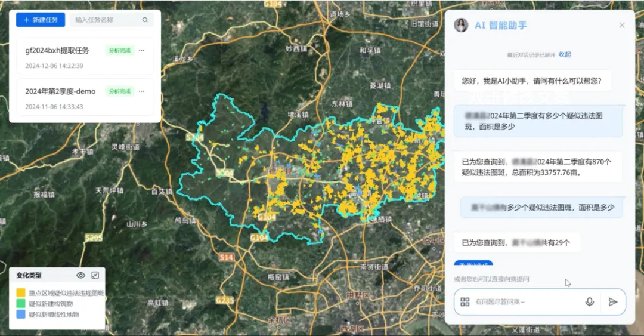Open the grid menu icon in chat box
This screenshot has width=644, height=336.
pos(465,302)
